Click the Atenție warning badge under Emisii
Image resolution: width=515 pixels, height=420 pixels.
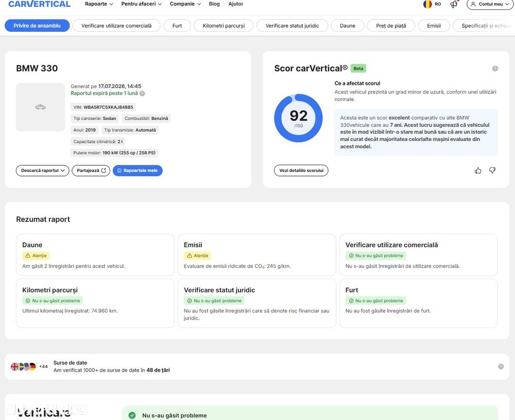click(197, 255)
